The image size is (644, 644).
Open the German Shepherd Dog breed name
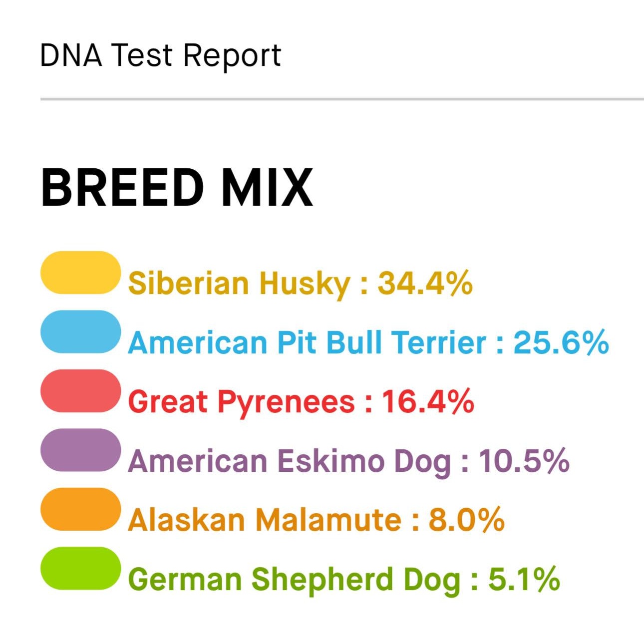[295, 579]
